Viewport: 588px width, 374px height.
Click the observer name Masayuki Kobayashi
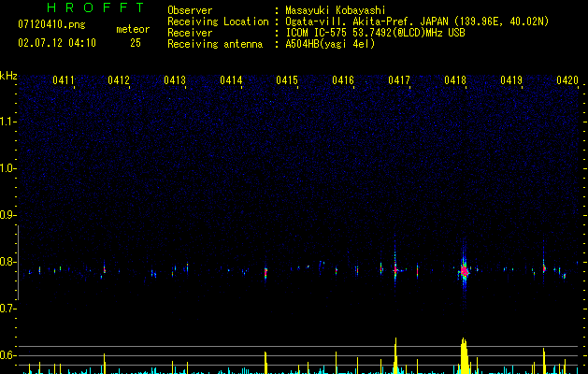coord(336,10)
